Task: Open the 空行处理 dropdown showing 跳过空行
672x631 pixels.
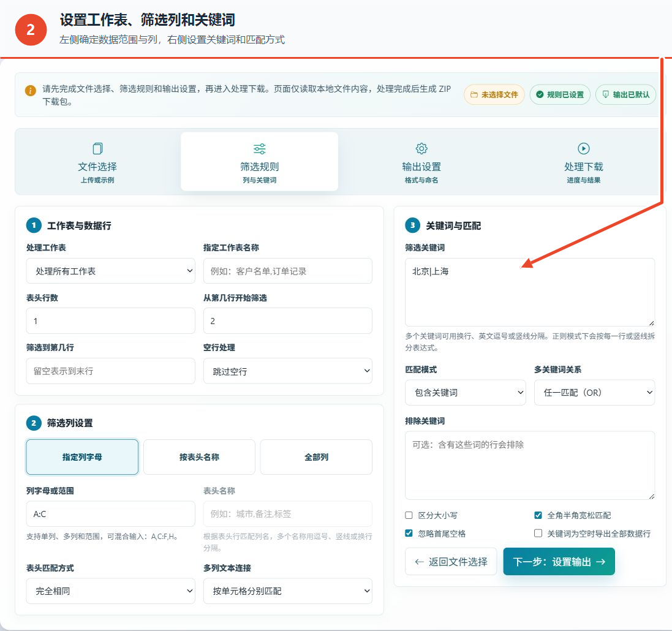Action: (x=287, y=371)
